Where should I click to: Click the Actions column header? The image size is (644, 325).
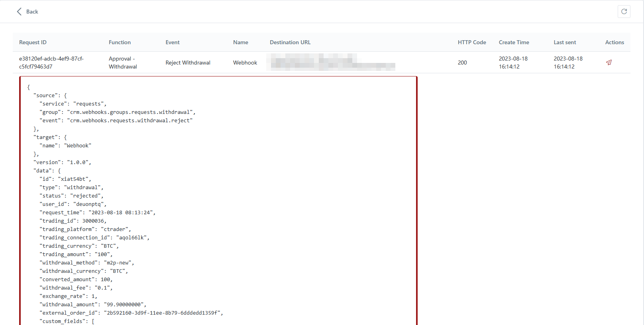click(614, 42)
